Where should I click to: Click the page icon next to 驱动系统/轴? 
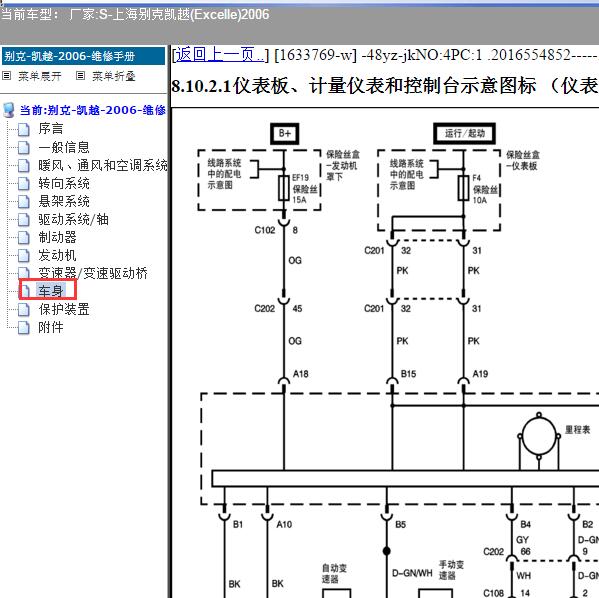pyautogui.click(x=24, y=219)
